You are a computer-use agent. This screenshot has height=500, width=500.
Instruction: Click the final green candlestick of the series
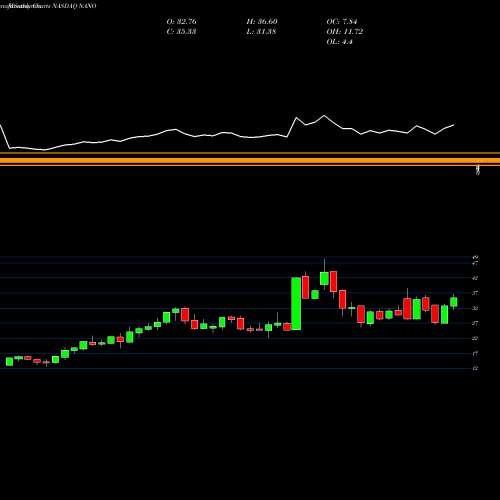click(x=454, y=302)
